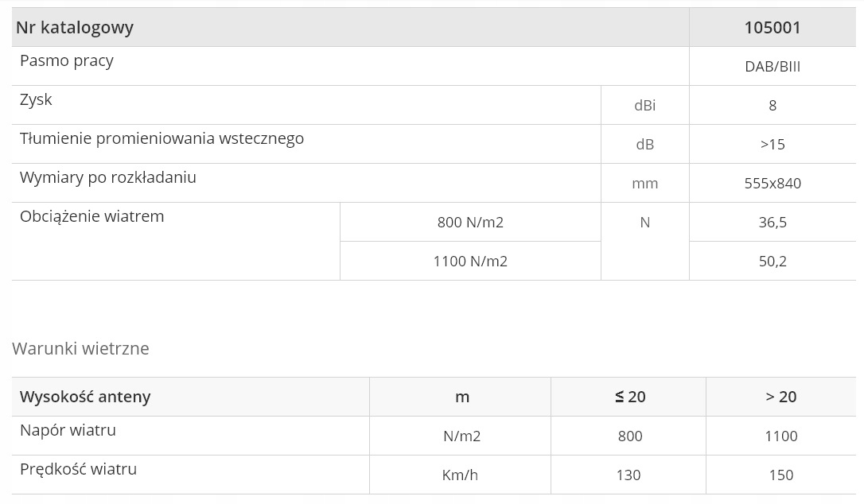Click the Warunki wietrzne section heading
Image resolution: width=864 pixels, height=504 pixels.
[x=80, y=349]
